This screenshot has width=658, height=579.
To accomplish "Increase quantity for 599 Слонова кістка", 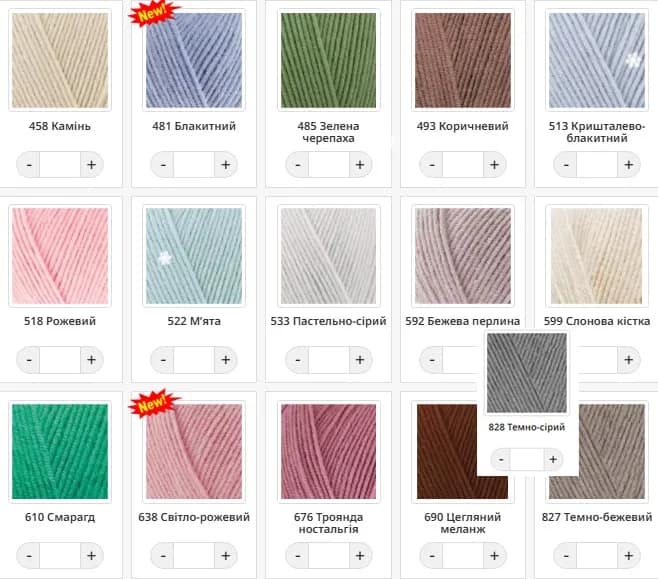I will coord(628,360).
